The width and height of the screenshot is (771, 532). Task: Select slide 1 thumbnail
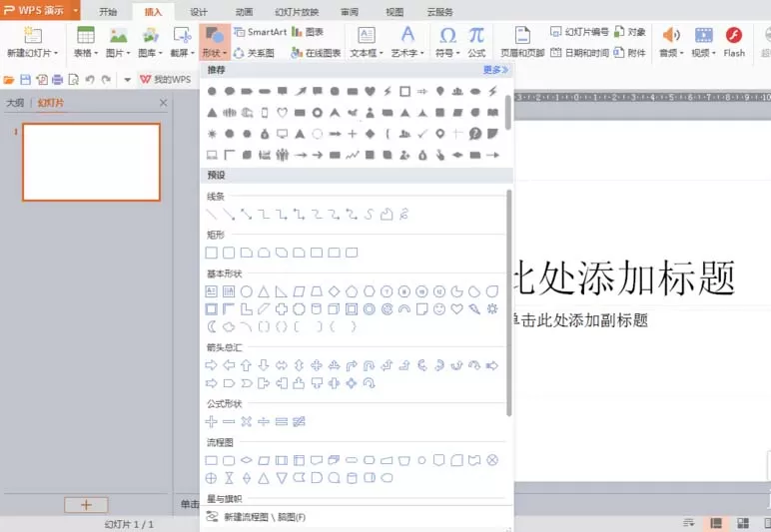tap(92, 162)
